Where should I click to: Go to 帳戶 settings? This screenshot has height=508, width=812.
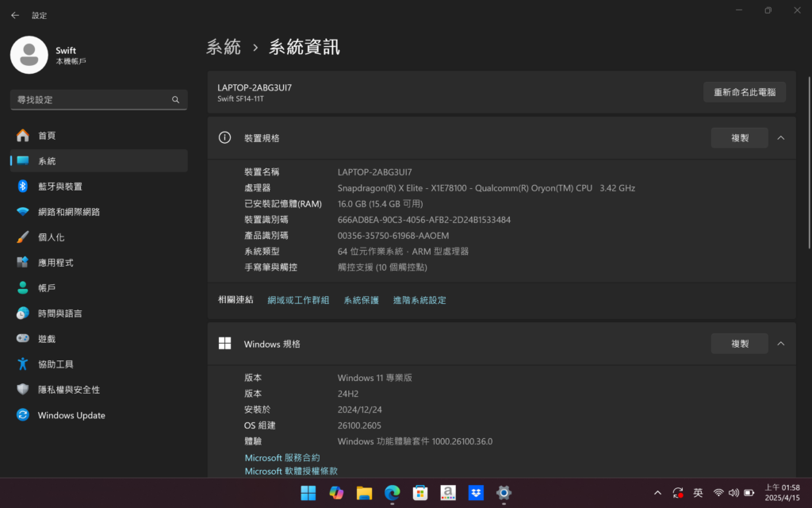pos(99,287)
